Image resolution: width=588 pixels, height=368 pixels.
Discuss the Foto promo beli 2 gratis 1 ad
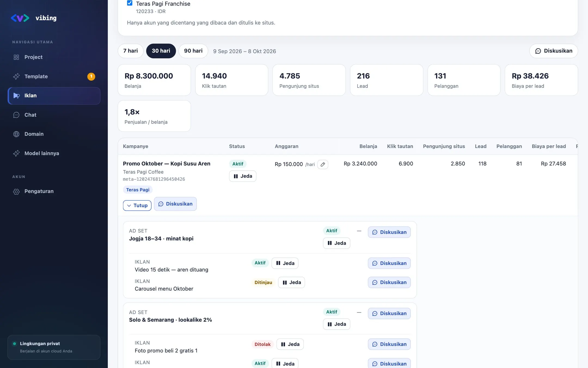(x=389, y=344)
